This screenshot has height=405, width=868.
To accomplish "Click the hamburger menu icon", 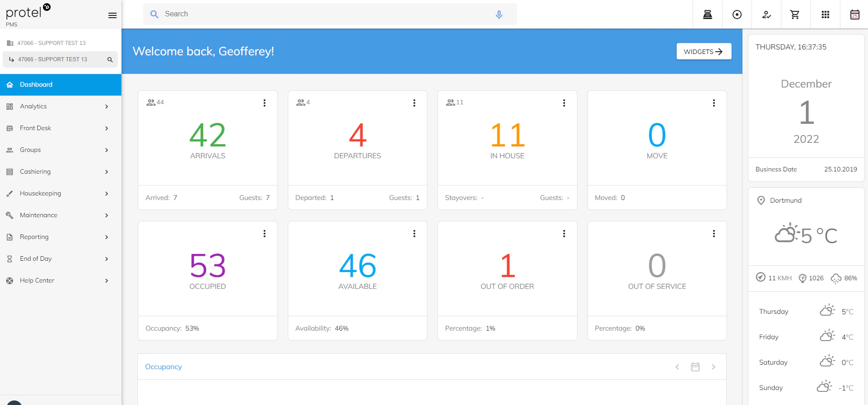I will 112,15.
